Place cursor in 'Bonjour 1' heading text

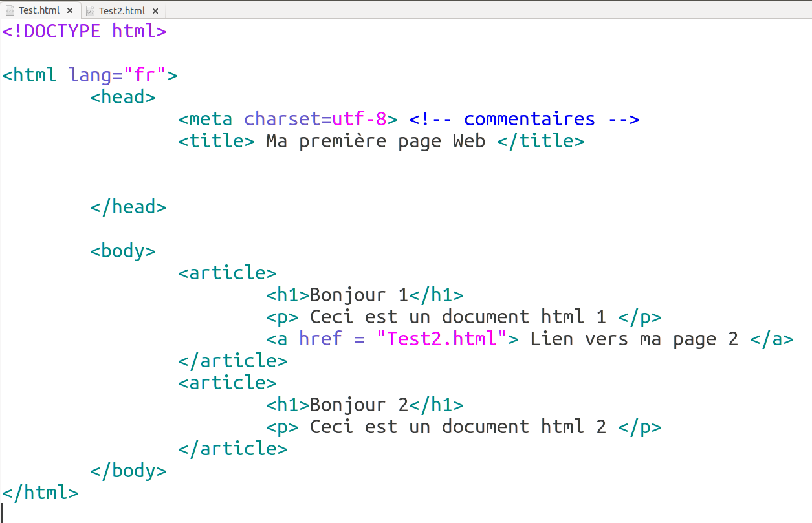[x=358, y=295]
